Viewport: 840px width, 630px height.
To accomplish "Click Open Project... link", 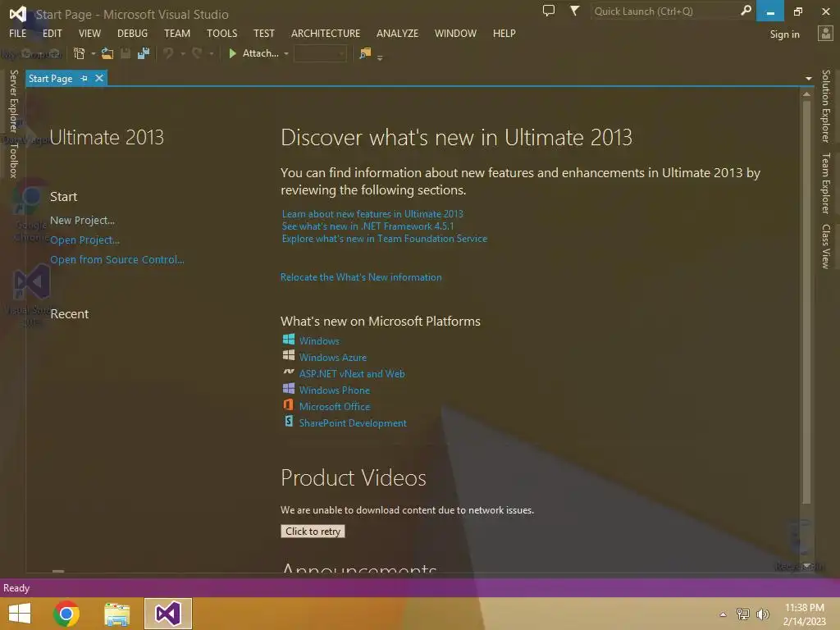I will (x=84, y=240).
